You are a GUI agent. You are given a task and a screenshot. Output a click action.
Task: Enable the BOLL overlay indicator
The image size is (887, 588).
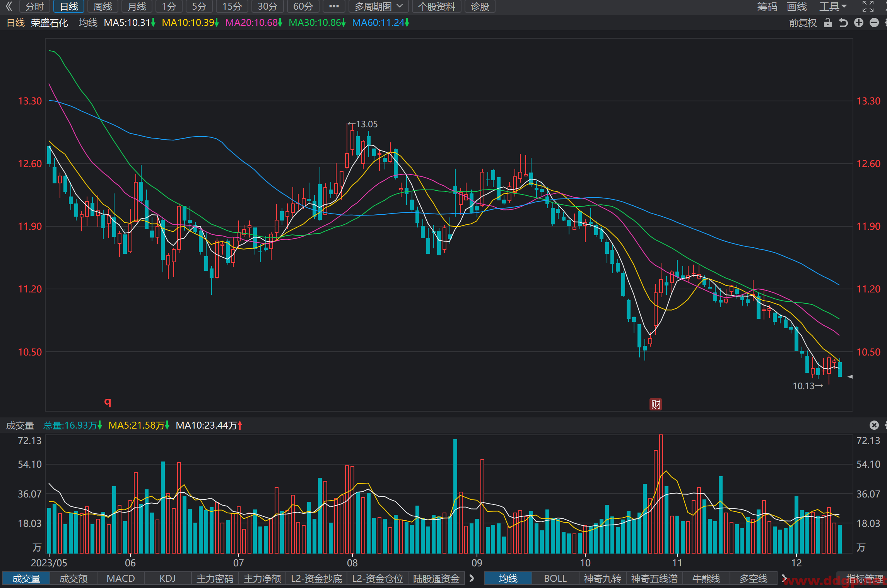point(555,578)
